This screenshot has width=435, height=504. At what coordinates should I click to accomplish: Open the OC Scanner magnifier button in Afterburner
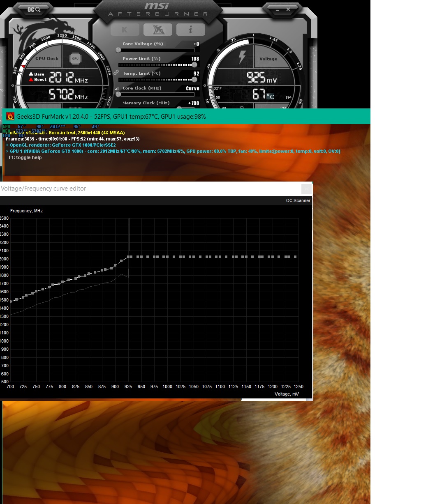[x=34, y=9]
